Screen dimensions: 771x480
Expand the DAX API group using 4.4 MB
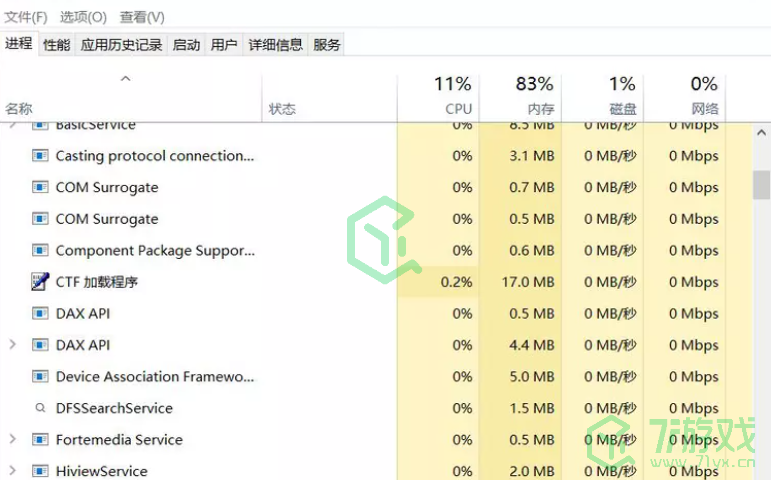12,345
